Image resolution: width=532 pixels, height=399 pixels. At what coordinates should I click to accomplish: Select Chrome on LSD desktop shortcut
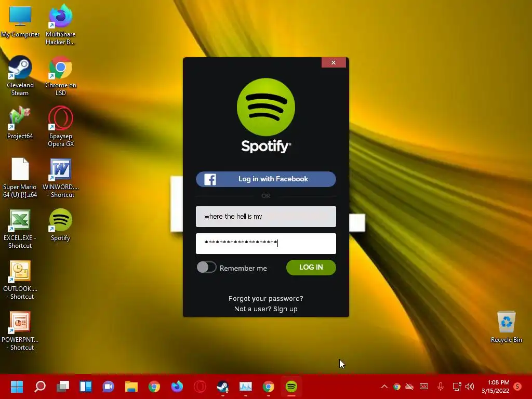click(x=61, y=75)
